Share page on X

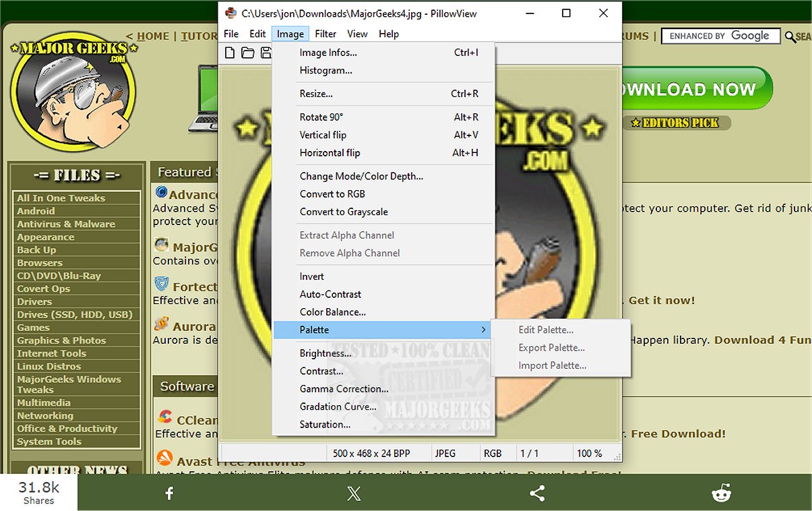(x=354, y=494)
